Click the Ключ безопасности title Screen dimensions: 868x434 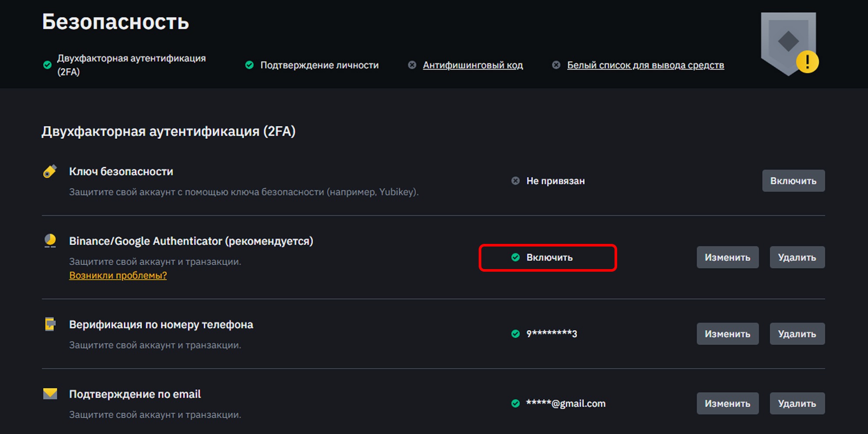[x=121, y=171]
